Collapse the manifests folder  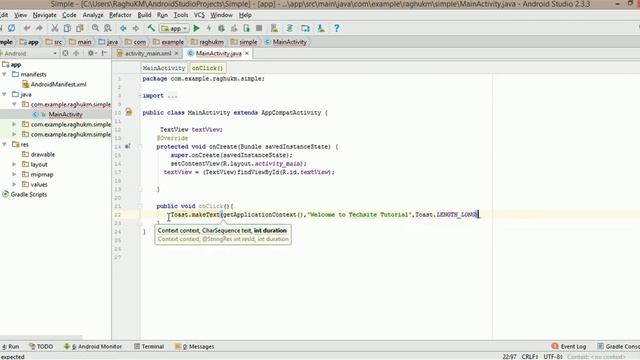click(x=4, y=74)
